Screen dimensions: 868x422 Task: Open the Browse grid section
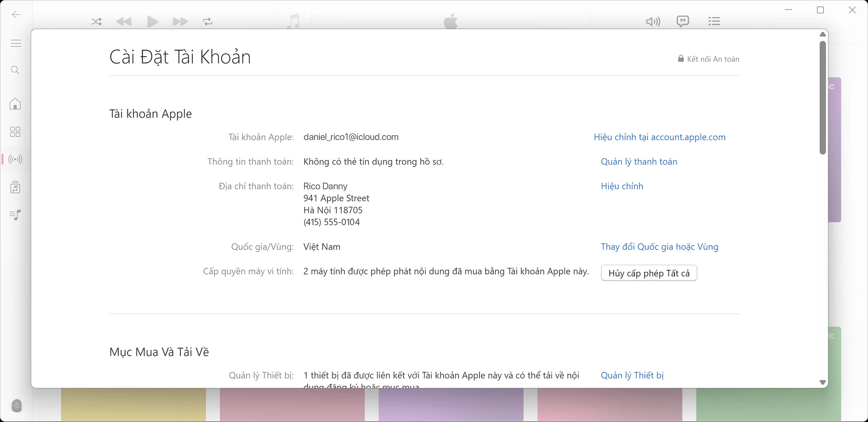pyautogui.click(x=15, y=132)
